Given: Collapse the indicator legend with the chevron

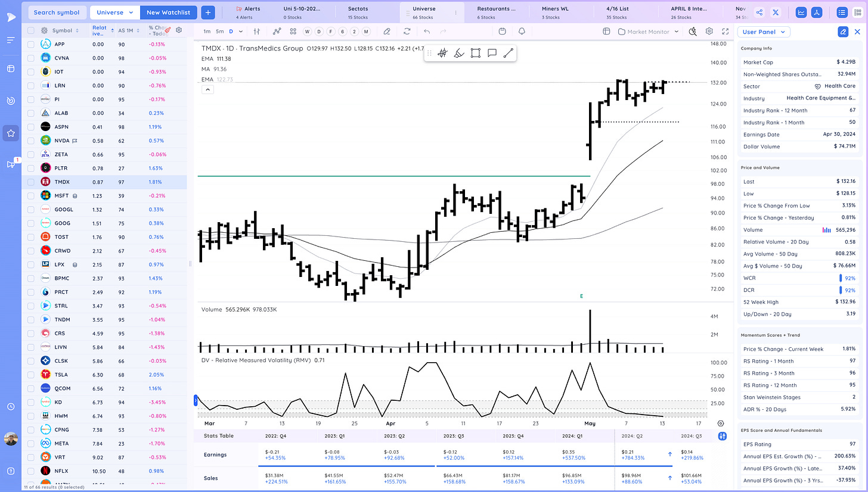Looking at the screenshot, I should pos(208,89).
